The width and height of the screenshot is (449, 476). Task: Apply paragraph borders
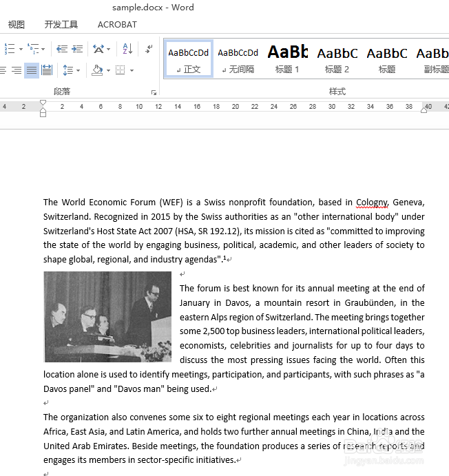[120, 70]
